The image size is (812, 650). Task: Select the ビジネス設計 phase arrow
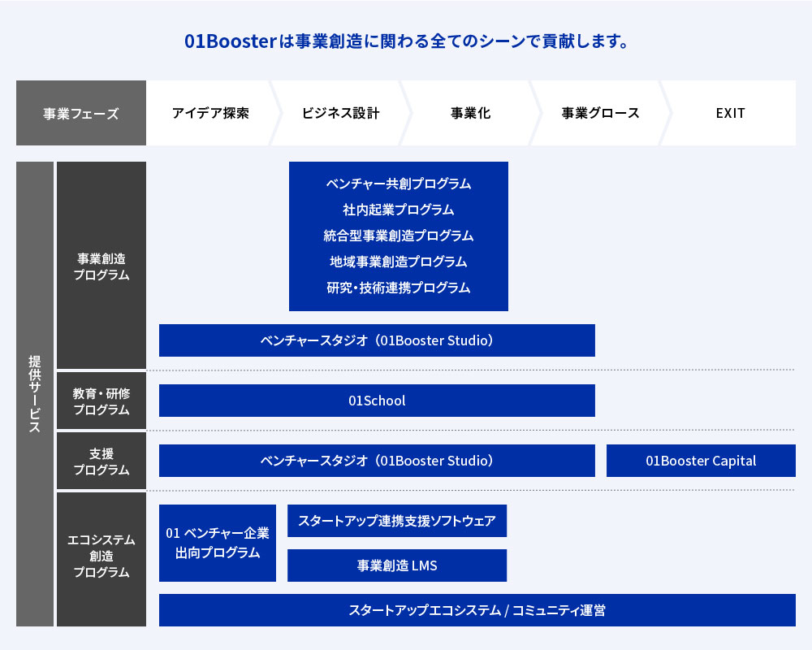pos(341,113)
